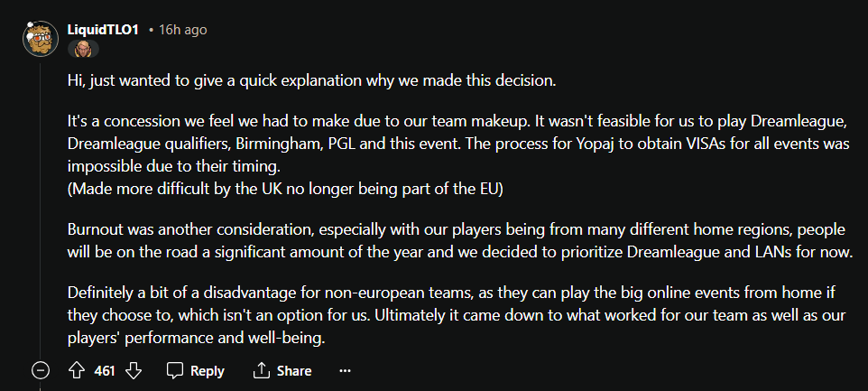This screenshot has width=868, height=391.
Task: Click the speech bubble Reply icon
Action: tap(176, 371)
